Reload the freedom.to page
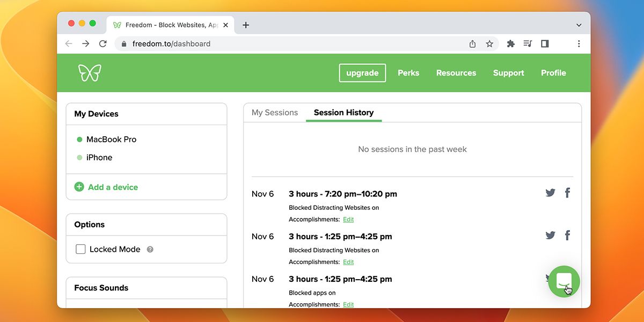 coord(103,44)
